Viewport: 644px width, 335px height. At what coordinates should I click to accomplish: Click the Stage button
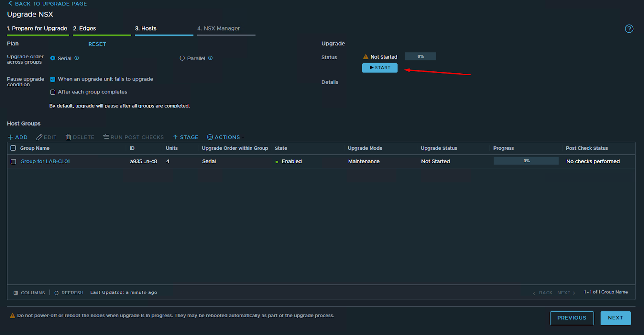186,137
